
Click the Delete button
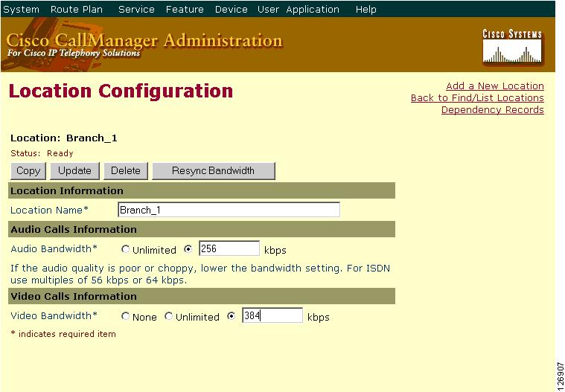pos(125,170)
